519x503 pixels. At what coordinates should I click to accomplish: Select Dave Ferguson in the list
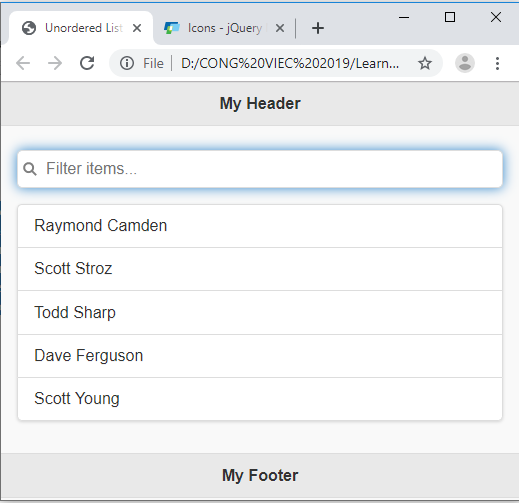click(x=260, y=356)
